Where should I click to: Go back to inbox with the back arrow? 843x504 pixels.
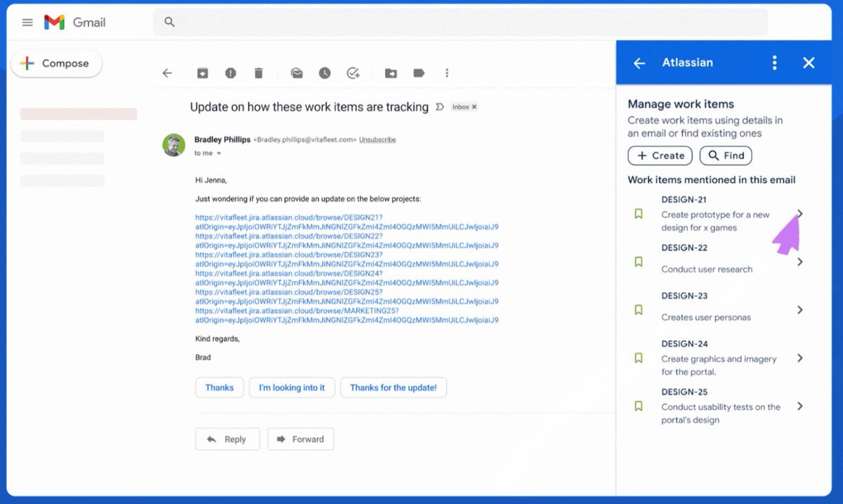167,73
